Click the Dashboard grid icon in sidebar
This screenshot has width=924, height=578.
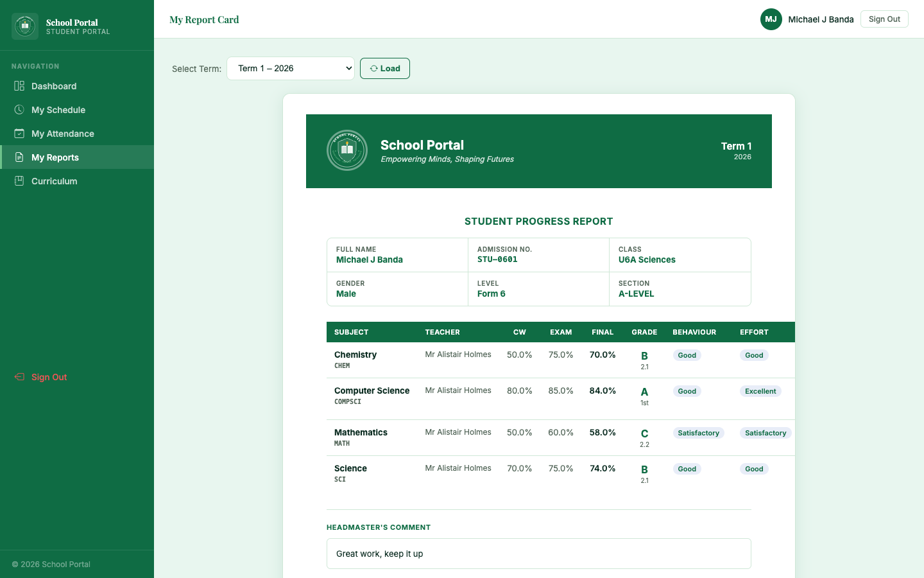(x=20, y=86)
